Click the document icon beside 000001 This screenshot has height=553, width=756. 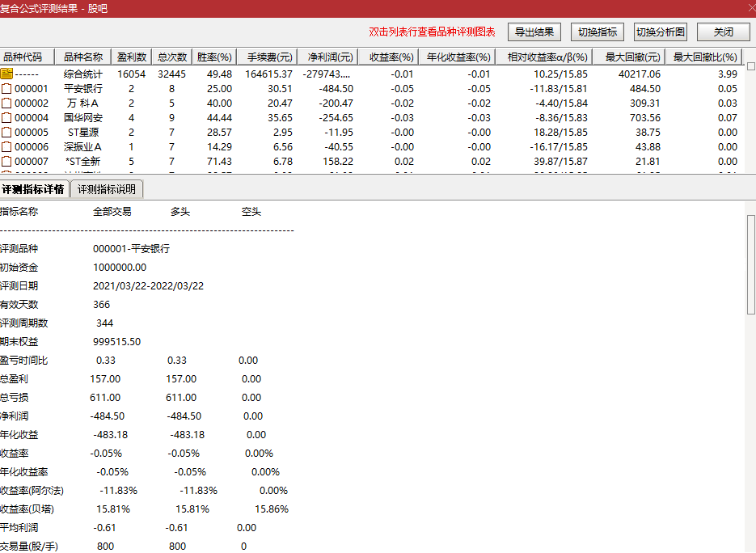pyautogui.click(x=6, y=89)
